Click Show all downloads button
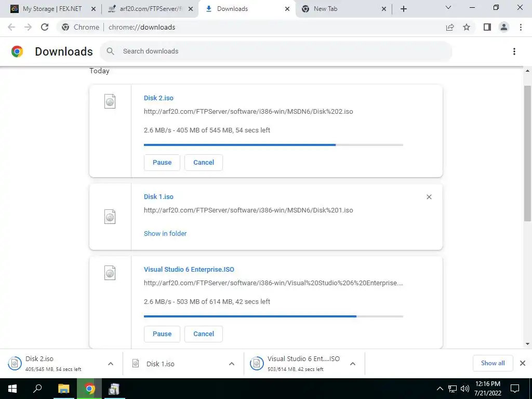Viewport: 532px width, 399px height. pos(493,363)
